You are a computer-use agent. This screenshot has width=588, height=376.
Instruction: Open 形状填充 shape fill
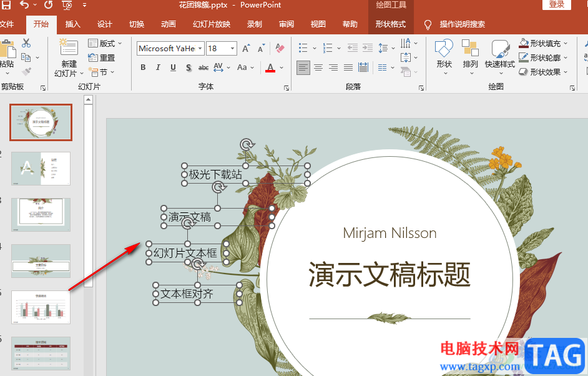(x=543, y=44)
